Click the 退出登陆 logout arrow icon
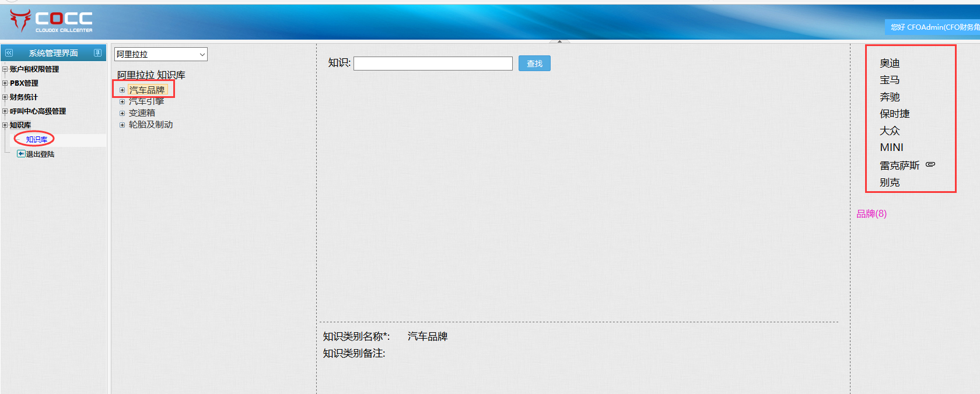This screenshot has height=394, width=980. (21, 154)
